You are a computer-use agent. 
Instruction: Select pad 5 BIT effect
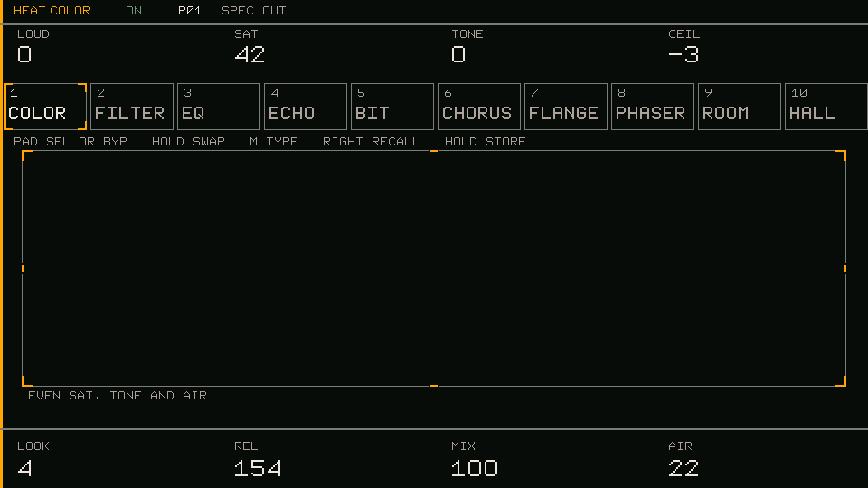coord(392,107)
